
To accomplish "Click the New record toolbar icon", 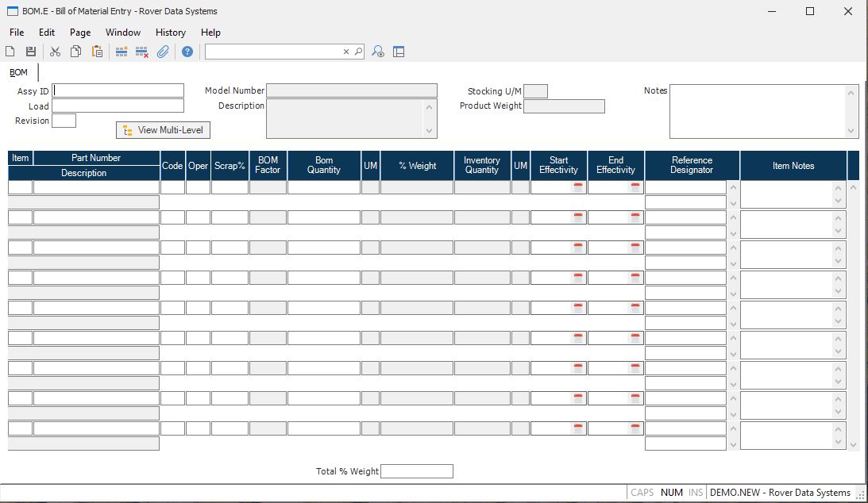I will 10,52.
